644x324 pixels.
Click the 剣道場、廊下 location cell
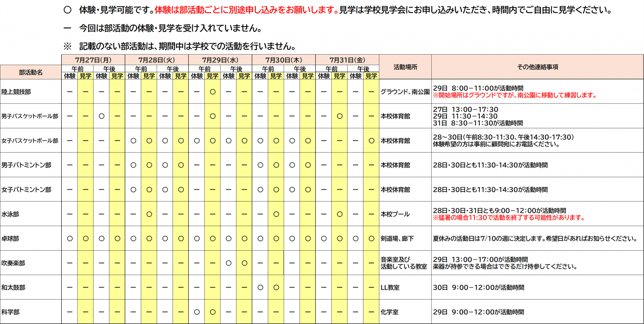397,239
